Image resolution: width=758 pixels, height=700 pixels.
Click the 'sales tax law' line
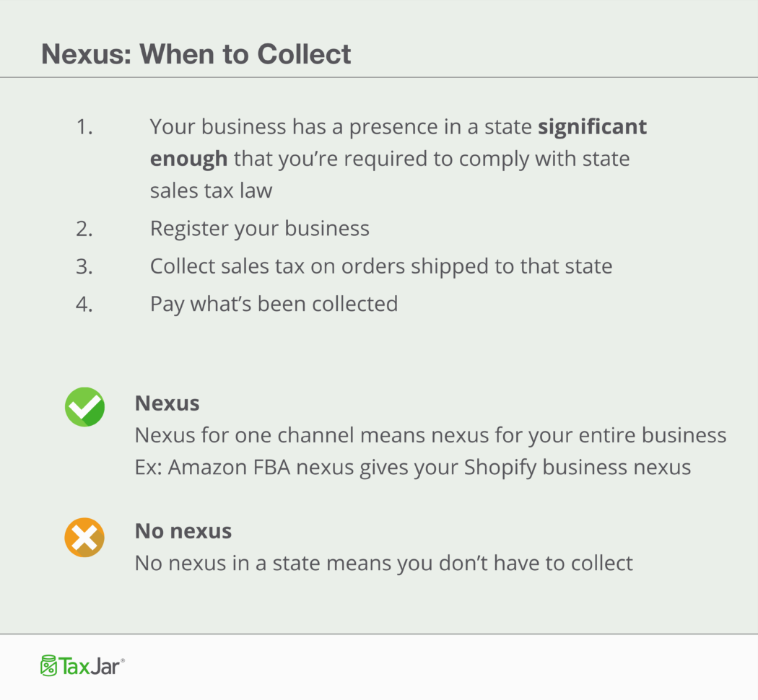(x=211, y=191)
